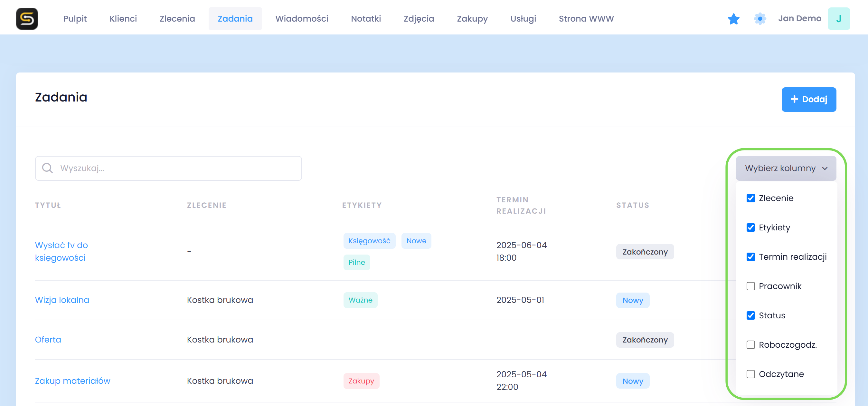Click the Etykiety column header
The image size is (868, 406).
coord(362,205)
